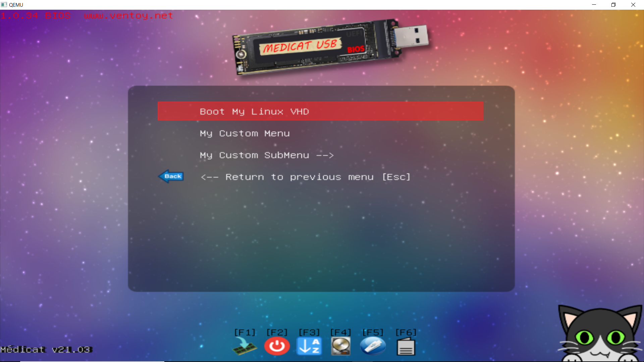Click the F5 blue USB drive icon
The height and width of the screenshot is (362, 644).
tap(373, 346)
